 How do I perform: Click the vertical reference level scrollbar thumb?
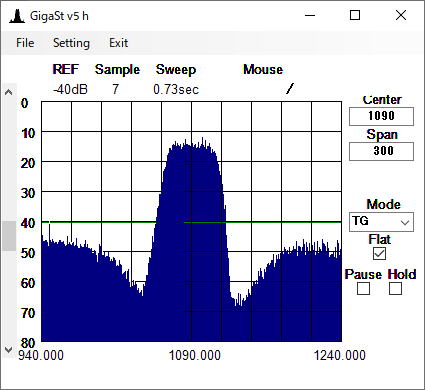[x=9, y=236]
